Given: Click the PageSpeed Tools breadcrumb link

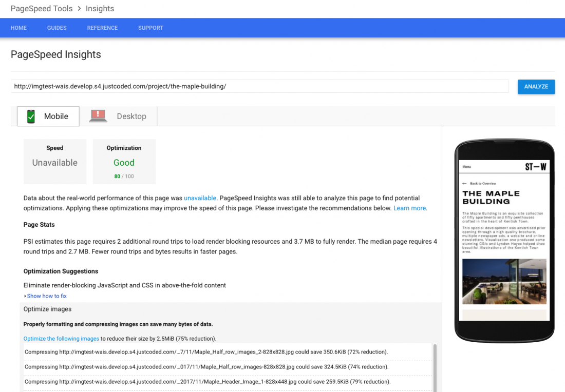Looking at the screenshot, I should (42, 9).
